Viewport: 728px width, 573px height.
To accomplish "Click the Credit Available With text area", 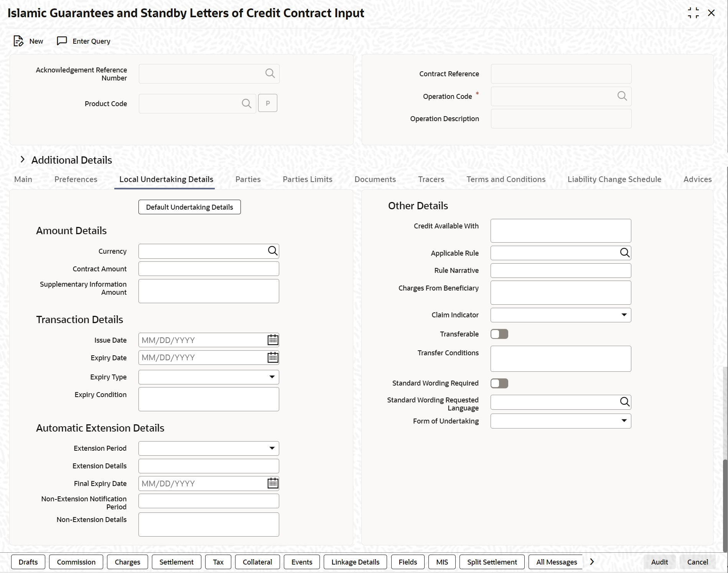I will 561,231.
